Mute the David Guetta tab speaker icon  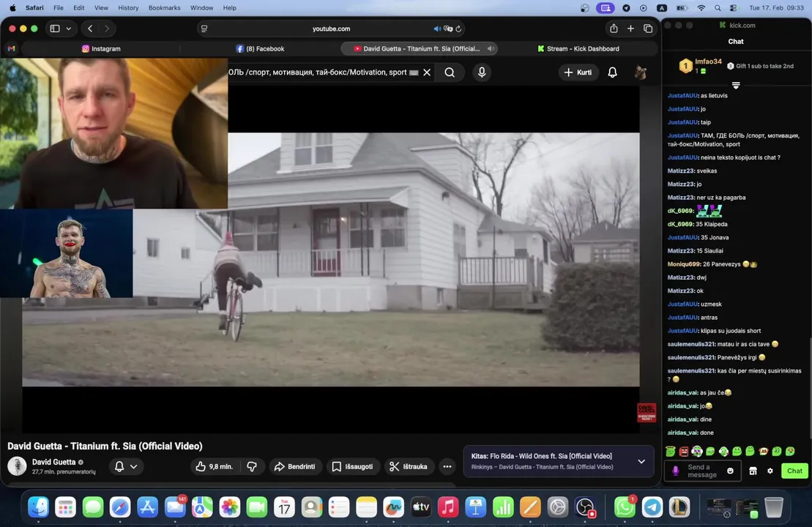click(491, 48)
